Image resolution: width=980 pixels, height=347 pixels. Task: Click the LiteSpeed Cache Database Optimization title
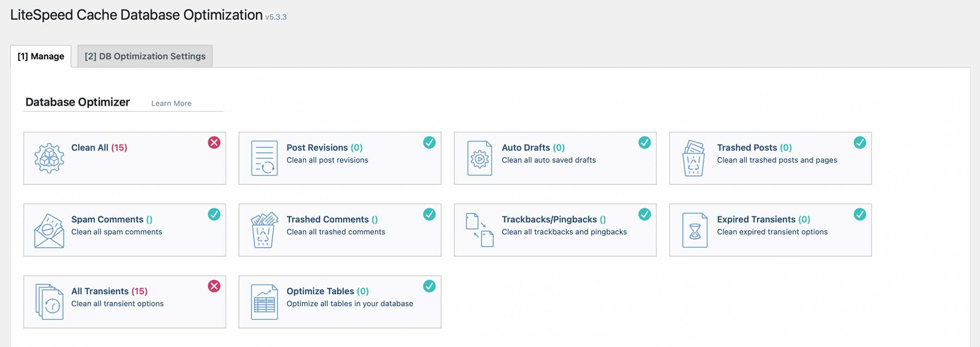[x=136, y=15]
